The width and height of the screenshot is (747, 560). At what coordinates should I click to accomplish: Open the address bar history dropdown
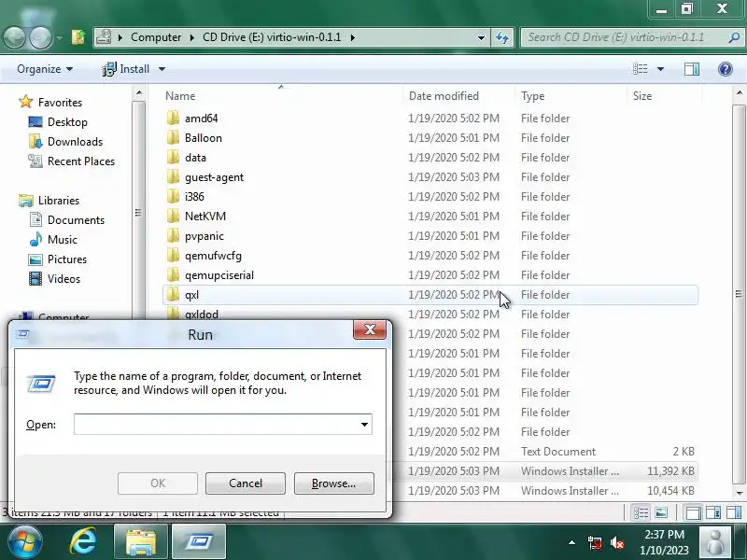pyautogui.click(x=481, y=37)
